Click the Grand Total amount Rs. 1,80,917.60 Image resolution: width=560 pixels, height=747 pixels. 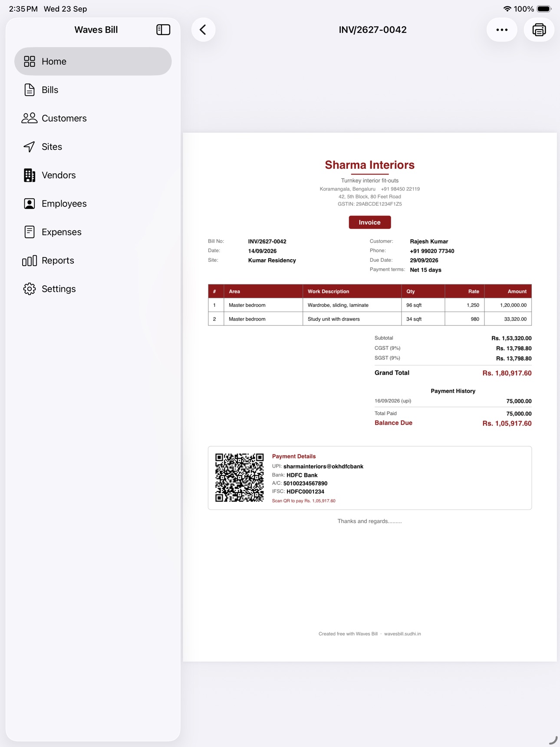click(x=507, y=373)
